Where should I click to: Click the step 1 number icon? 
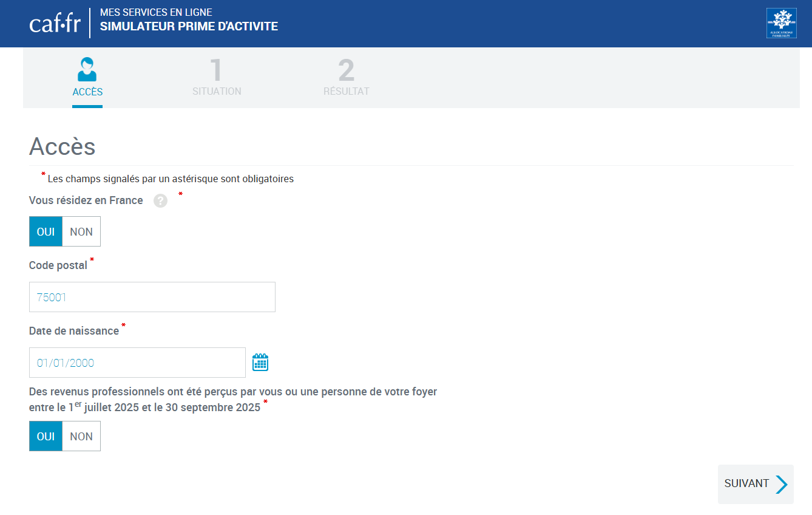[x=216, y=70]
